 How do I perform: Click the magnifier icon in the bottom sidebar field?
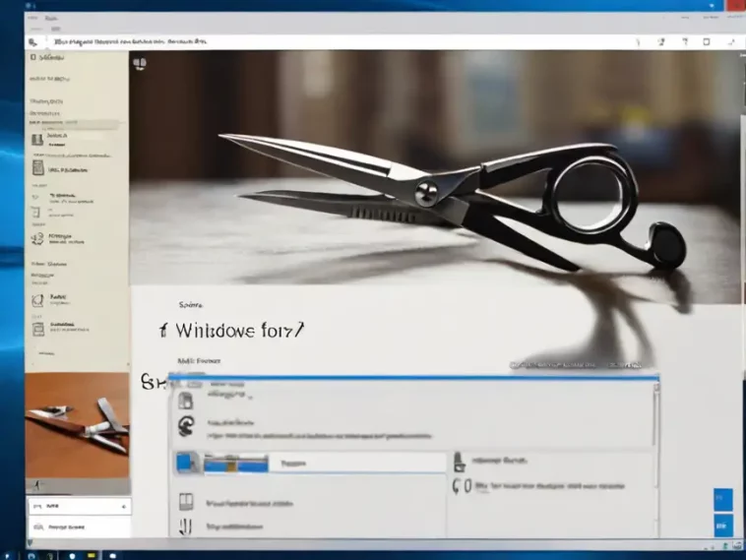tap(39, 528)
